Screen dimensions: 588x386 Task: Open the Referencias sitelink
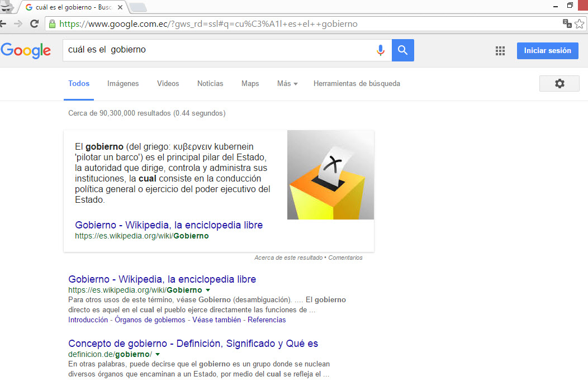[x=267, y=320]
